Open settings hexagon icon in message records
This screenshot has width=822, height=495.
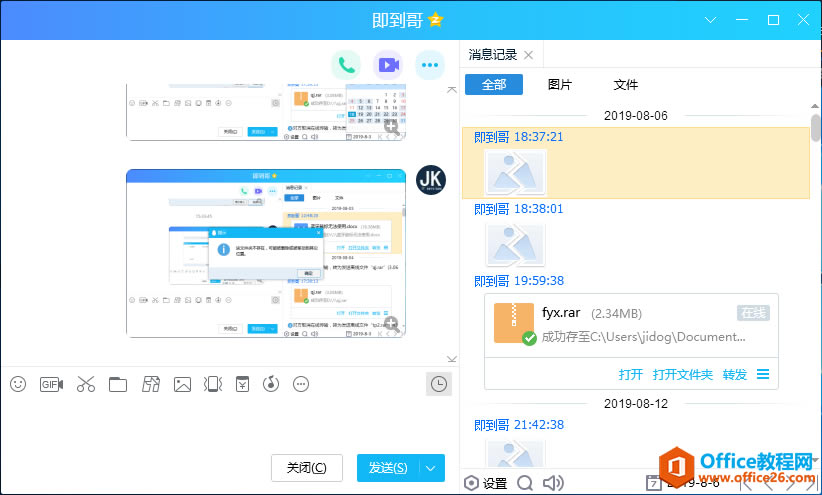[x=471, y=483]
